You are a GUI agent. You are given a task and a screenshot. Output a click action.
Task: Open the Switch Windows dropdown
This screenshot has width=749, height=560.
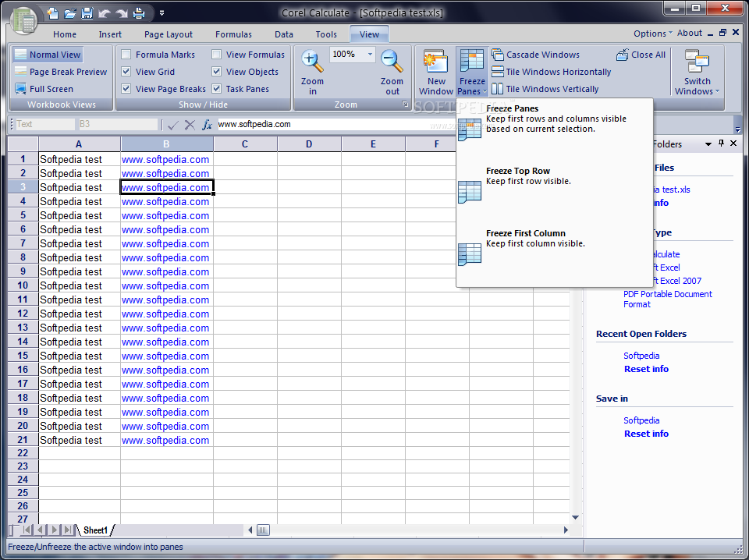point(697,72)
